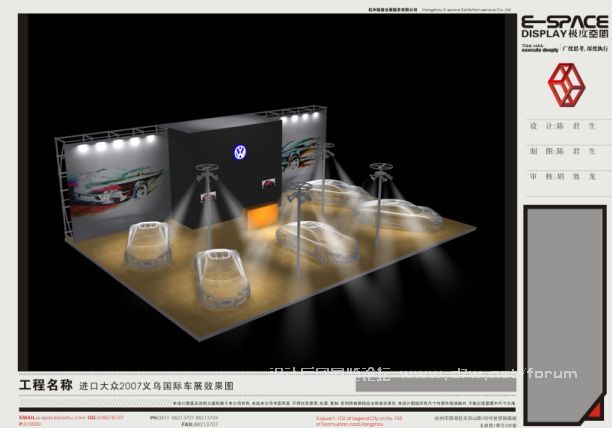
Task: Click the red cube logo emblem
Action: [x=566, y=85]
